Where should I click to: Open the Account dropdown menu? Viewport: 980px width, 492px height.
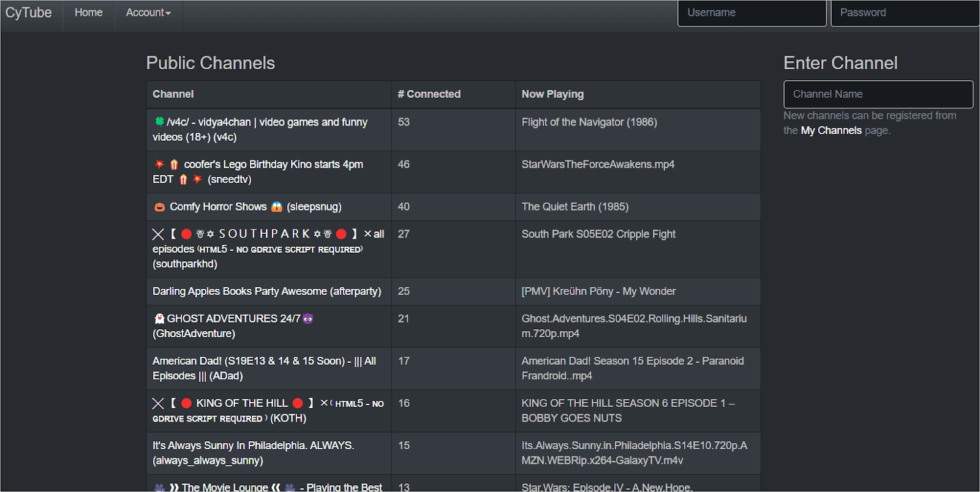click(148, 12)
